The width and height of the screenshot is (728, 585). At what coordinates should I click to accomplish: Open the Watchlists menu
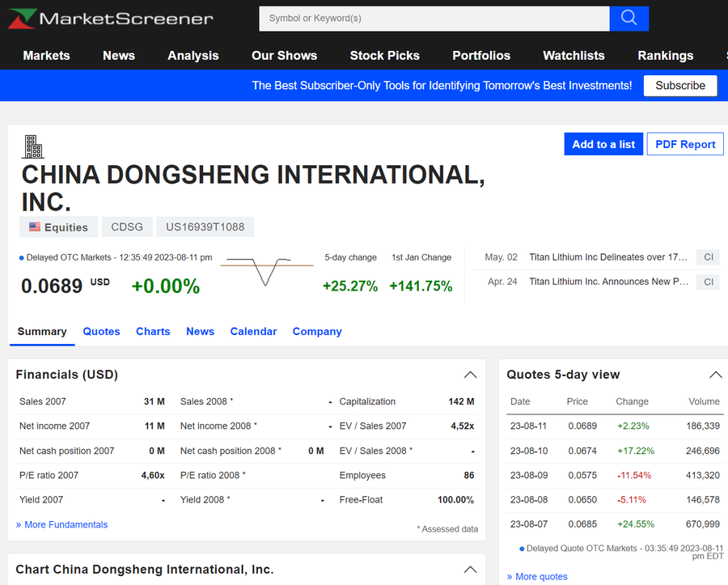point(574,56)
